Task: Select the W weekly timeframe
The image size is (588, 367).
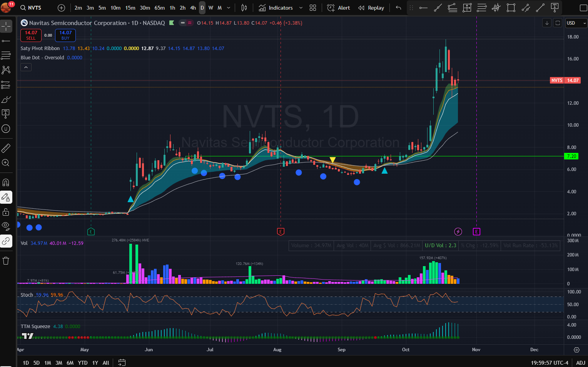Action: click(211, 8)
